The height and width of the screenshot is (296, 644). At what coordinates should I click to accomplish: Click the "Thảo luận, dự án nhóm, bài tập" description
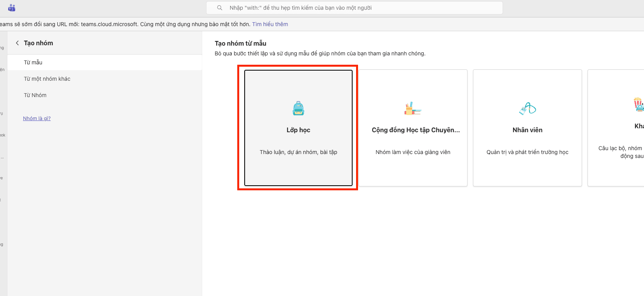pos(298,152)
